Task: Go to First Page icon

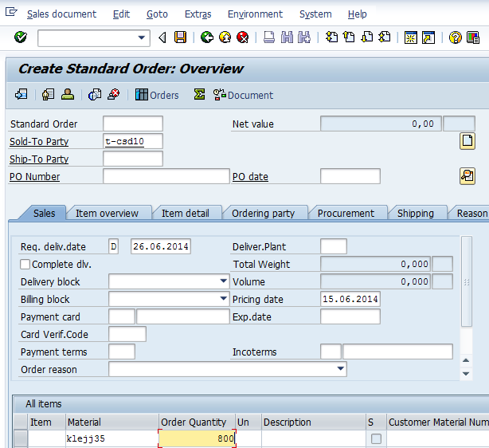Action: click(x=331, y=37)
